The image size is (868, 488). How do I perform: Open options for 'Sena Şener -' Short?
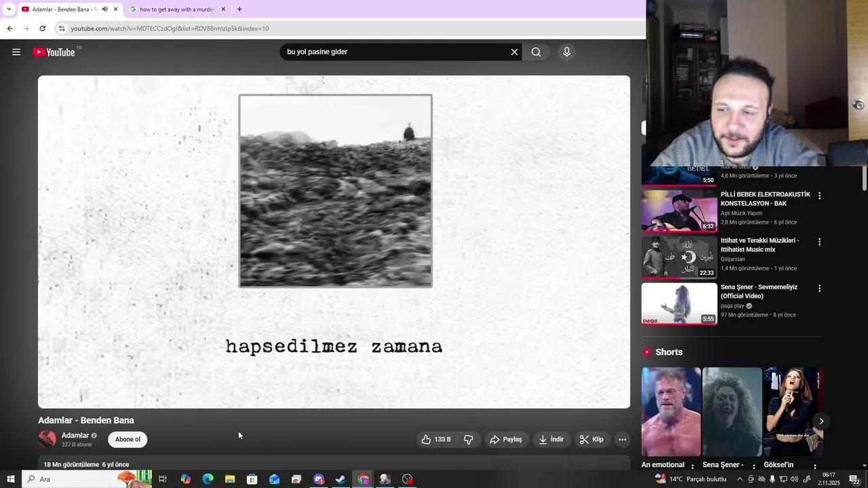click(x=753, y=466)
